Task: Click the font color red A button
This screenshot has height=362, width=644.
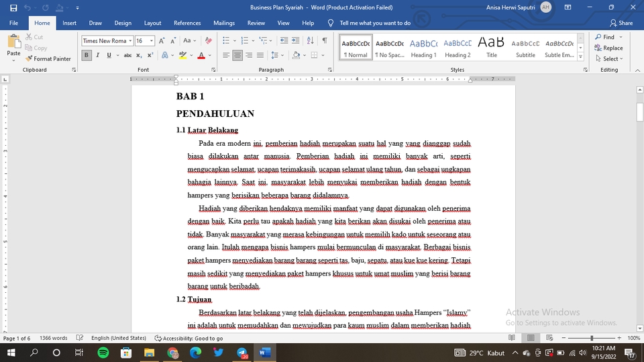Action: pyautogui.click(x=201, y=55)
